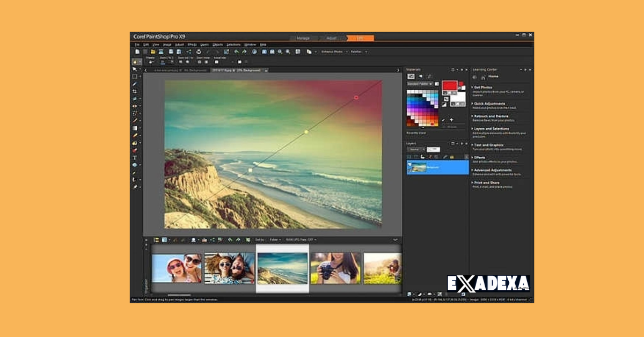Screen dimensions: 644x337
Task: Open the Standard Palette dropdown in Materials
Action: (x=419, y=83)
